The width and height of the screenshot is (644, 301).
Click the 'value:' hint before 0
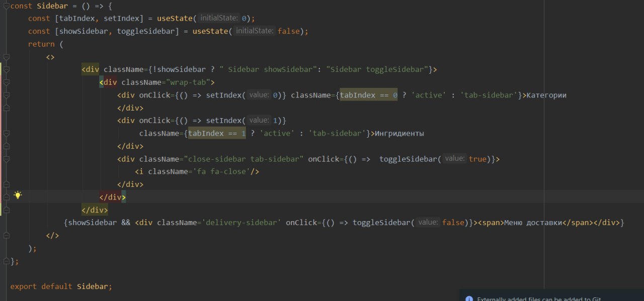(259, 95)
